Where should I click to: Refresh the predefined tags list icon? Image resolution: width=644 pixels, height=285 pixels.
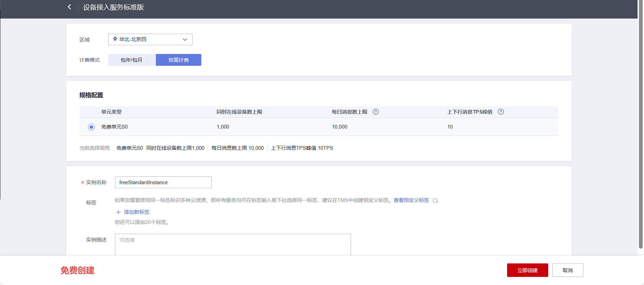tap(435, 201)
